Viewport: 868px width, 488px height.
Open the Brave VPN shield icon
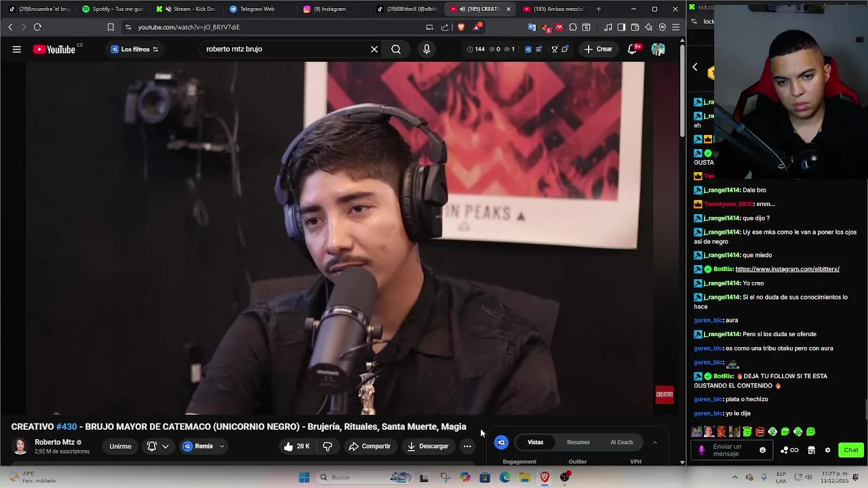click(x=663, y=27)
